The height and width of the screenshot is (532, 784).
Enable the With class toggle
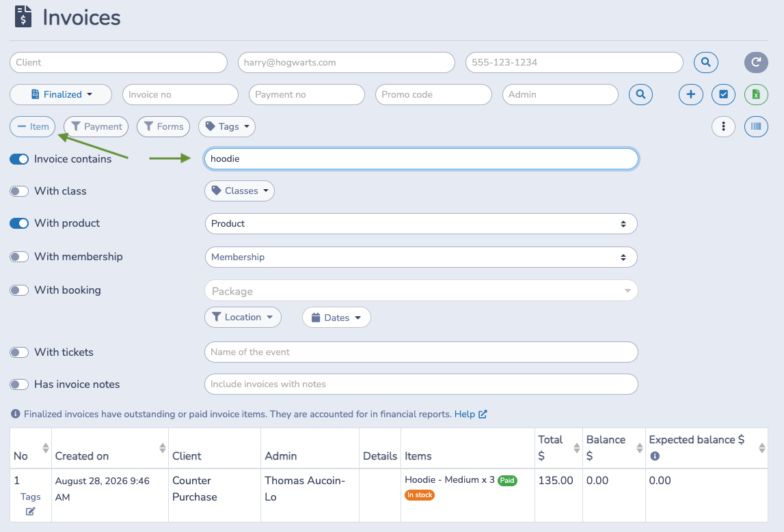[19, 191]
